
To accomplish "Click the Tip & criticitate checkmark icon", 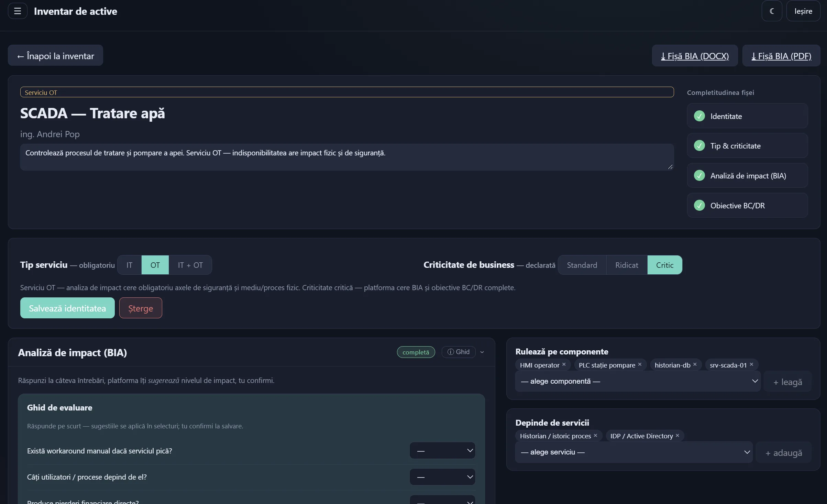I will tap(699, 146).
